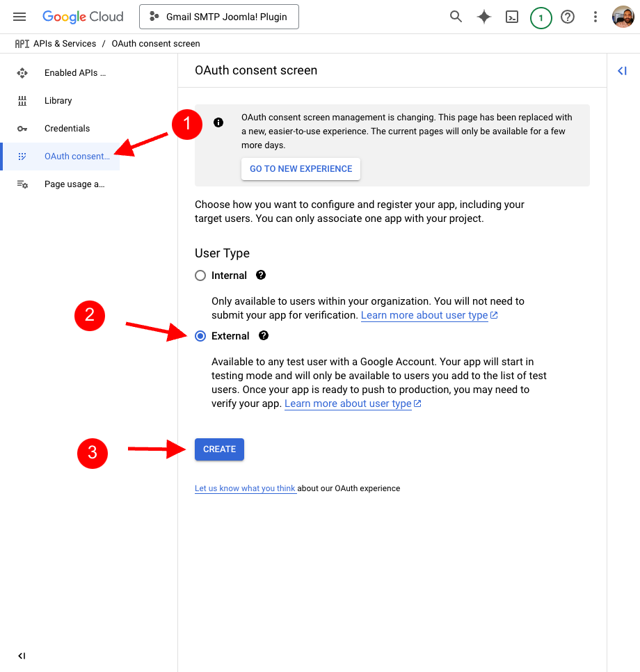Open OAuth consent screen menu item
Image resolution: width=640 pixels, height=672 pixels.
(x=61, y=157)
